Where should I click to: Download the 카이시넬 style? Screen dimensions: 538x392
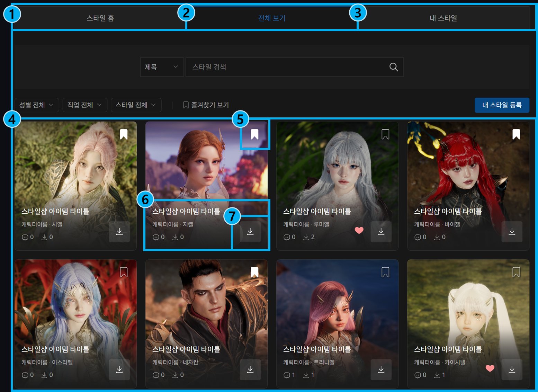tap(512, 369)
